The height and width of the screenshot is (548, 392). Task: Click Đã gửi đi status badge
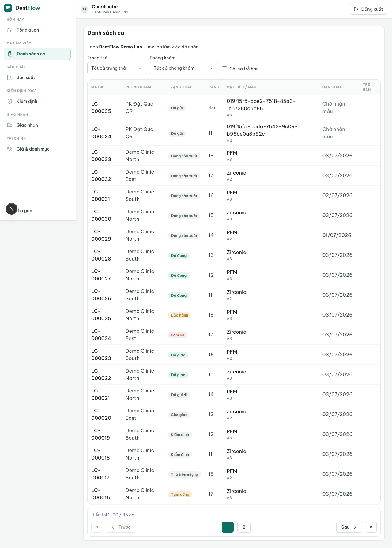coord(179,395)
